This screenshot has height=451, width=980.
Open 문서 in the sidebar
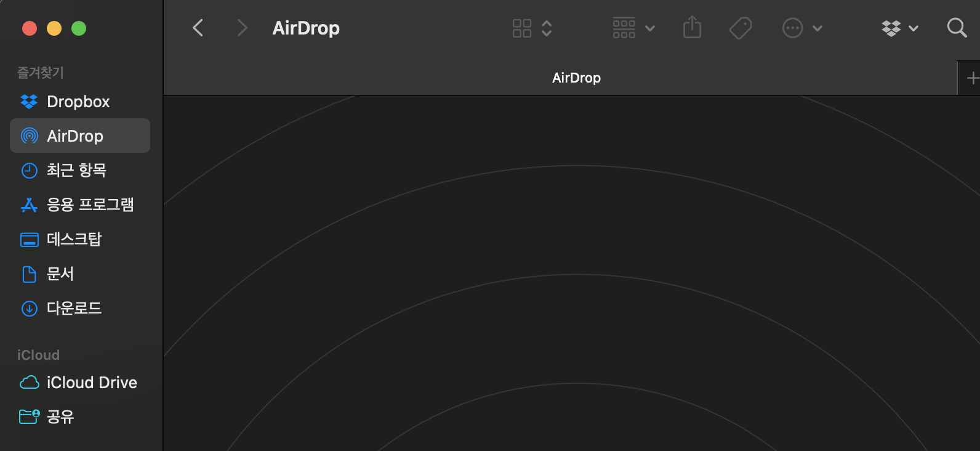coord(80,274)
